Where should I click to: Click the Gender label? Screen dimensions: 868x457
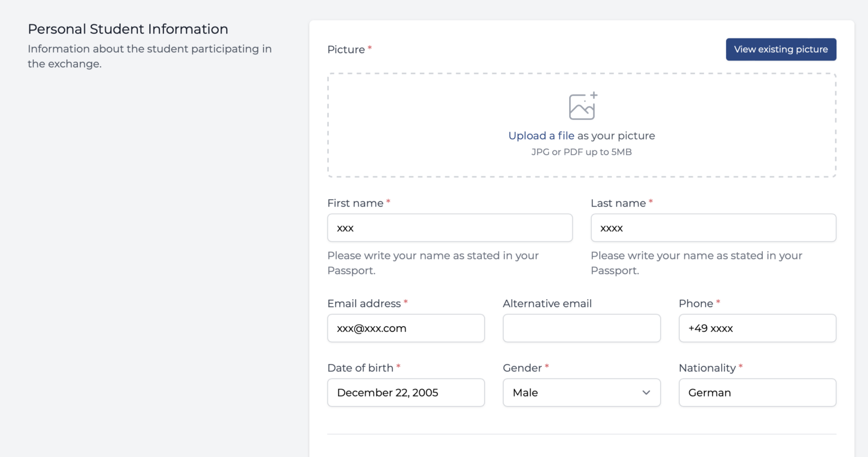522,368
